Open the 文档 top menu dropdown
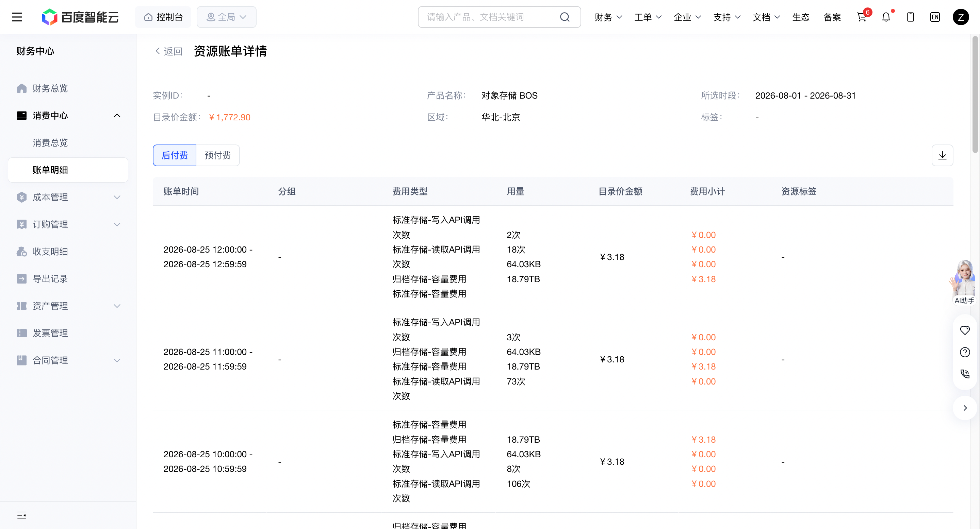The width and height of the screenshot is (980, 529). pos(766,17)
